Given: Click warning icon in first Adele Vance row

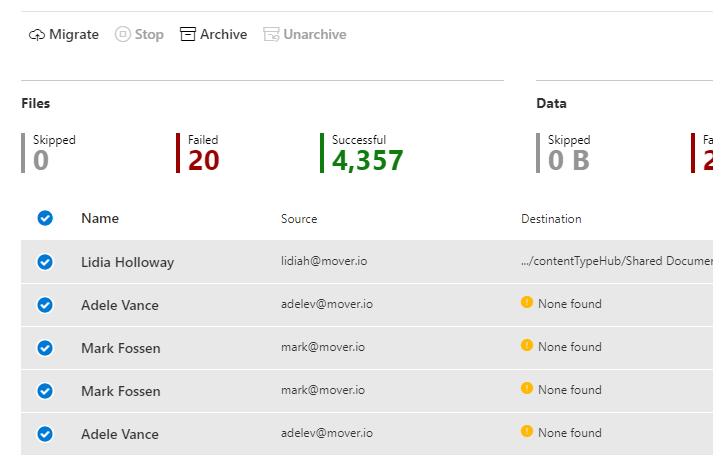Looking at the screenshot, I should 527,303.
